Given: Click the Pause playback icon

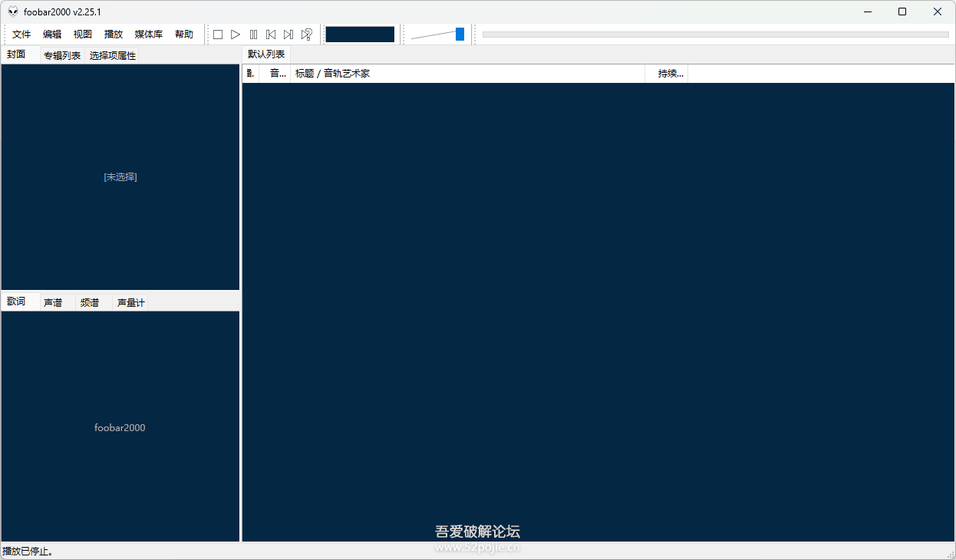Looking at the screenshot, I should (253, 35).
